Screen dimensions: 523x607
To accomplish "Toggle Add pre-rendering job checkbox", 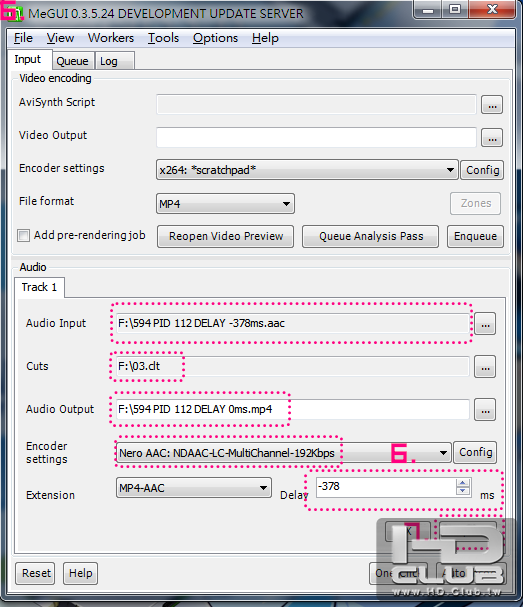I will coord(23,235).
